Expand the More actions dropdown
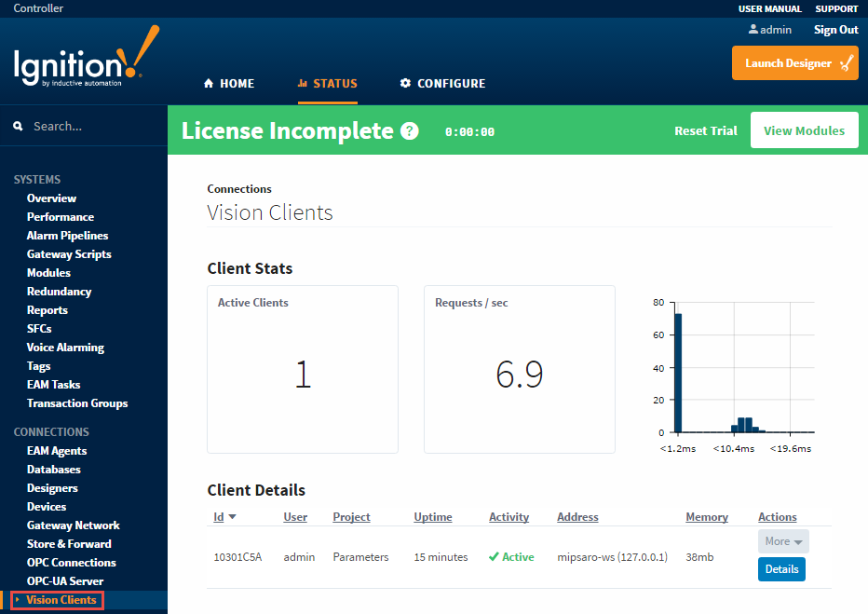 point(782,541)
